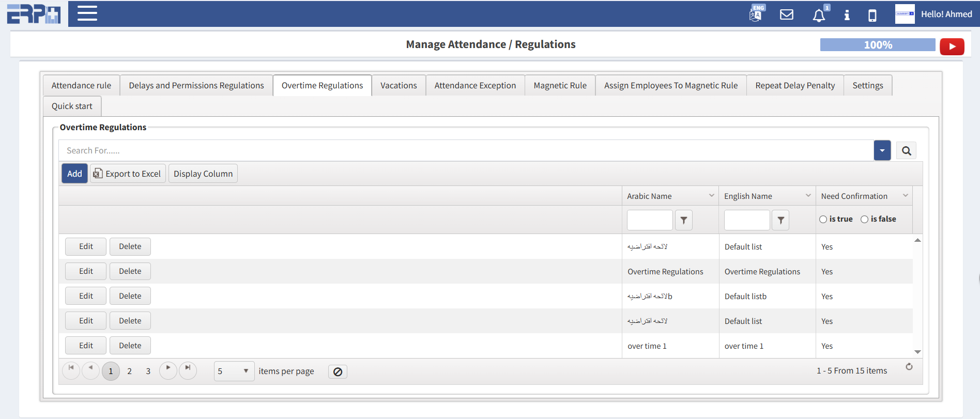980x419 pixels.
Task: Select the 'is false' radio option
Action: [864, 220]
